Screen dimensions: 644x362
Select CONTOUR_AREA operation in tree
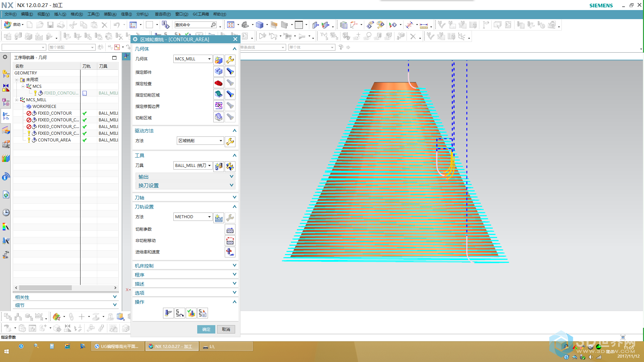pos(54,140)
